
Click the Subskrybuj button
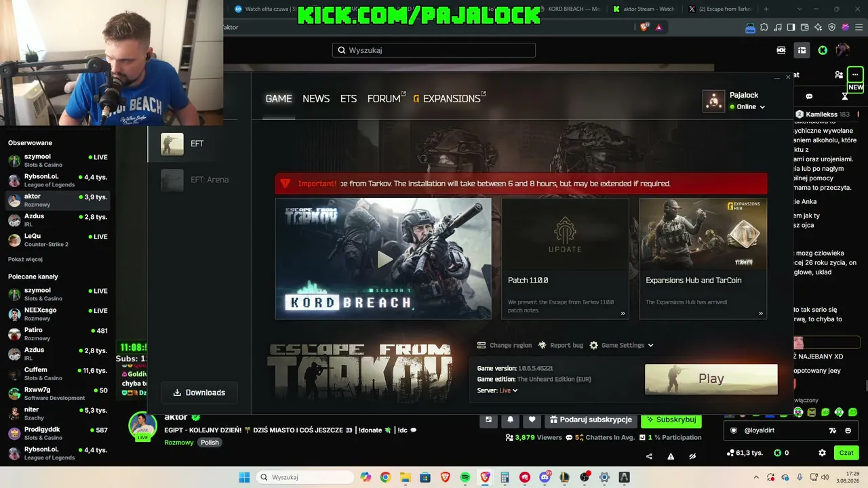coord(671,420)
